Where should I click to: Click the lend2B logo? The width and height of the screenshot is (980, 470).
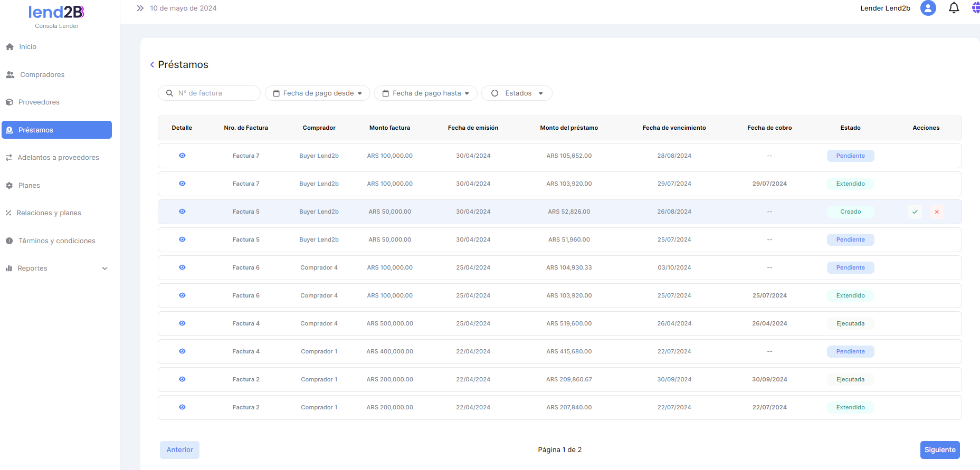pos(56,13)
